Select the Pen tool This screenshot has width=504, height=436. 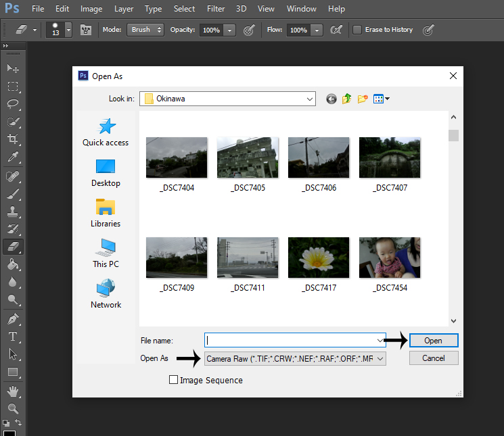pyautogui.click(x=12, y=318)
